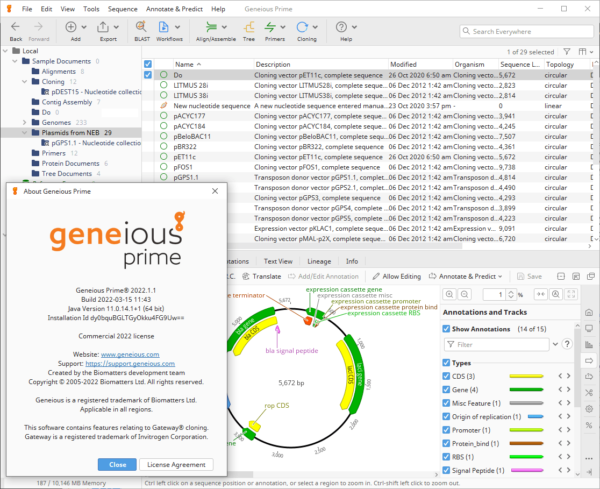Open the License Agreement button

click(x=176, y=465)
